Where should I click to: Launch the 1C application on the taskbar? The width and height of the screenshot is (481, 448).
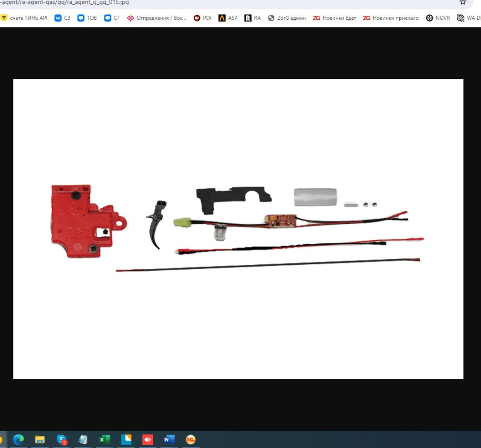(190, 439)
